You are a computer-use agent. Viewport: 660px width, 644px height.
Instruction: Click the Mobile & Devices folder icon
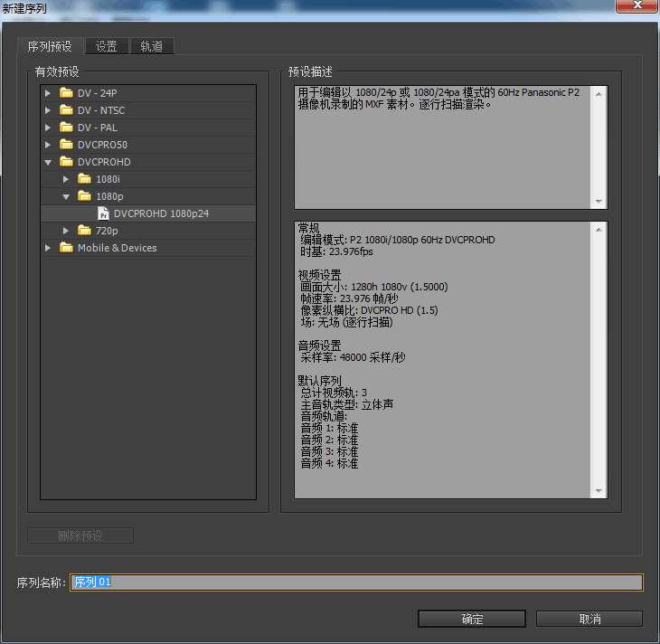tap(66, 248)
